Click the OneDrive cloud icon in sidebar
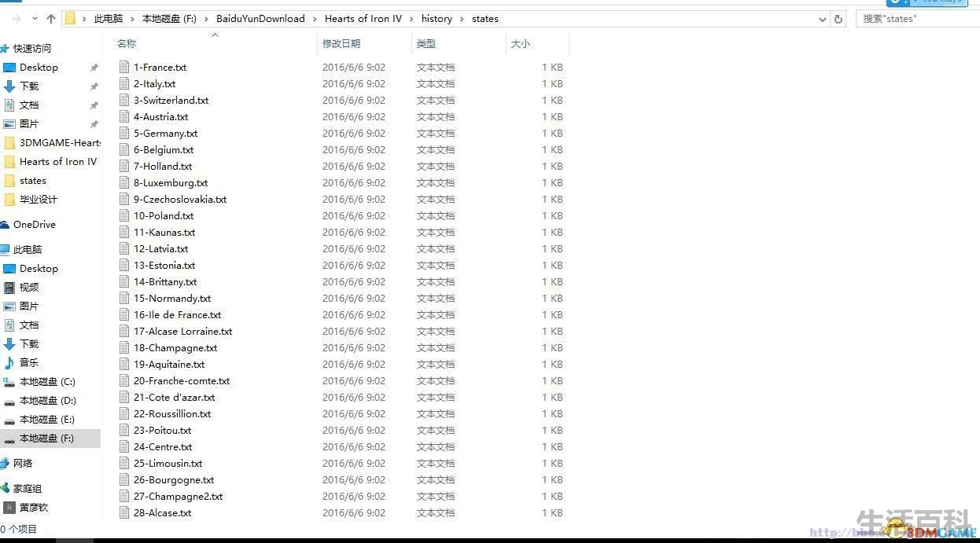980x543 pixels. pos(5,225)
